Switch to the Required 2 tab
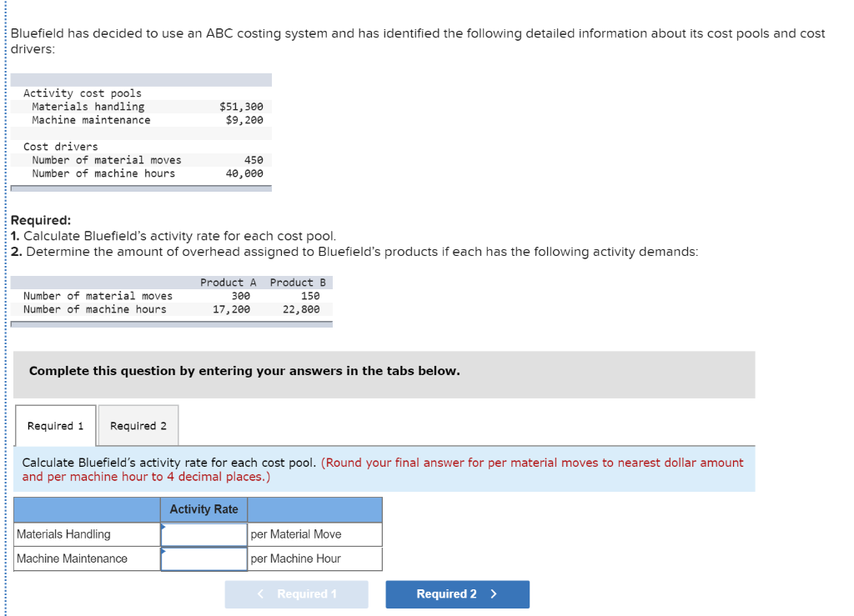854x616 pixels. (x=138, y=425)
